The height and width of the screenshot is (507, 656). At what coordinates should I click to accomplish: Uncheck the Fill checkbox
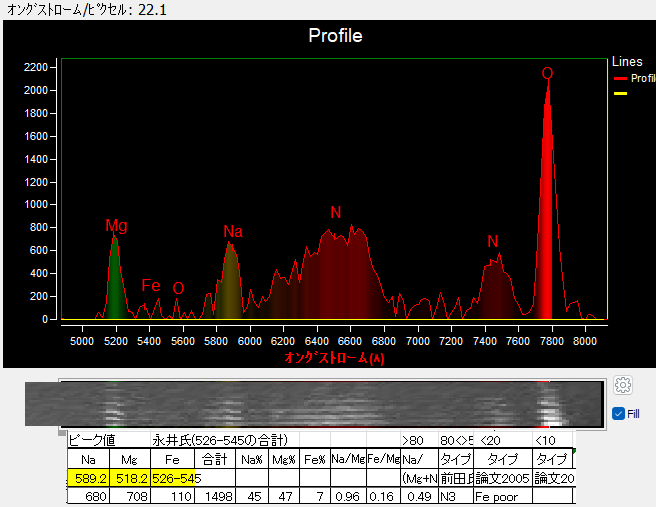point(618,414)
